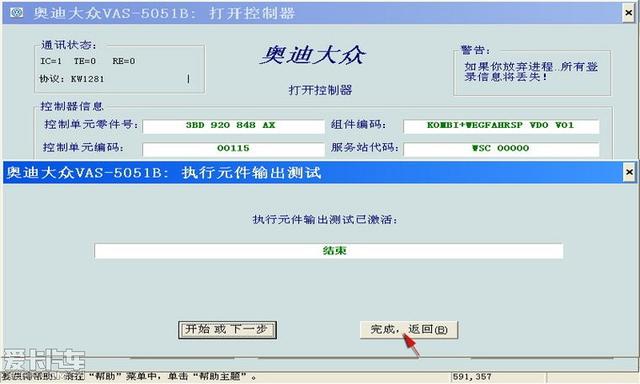Click the 打开控制器 subtitle under the logo
Viewport: 640px width, 384px height.
[320, 90]
